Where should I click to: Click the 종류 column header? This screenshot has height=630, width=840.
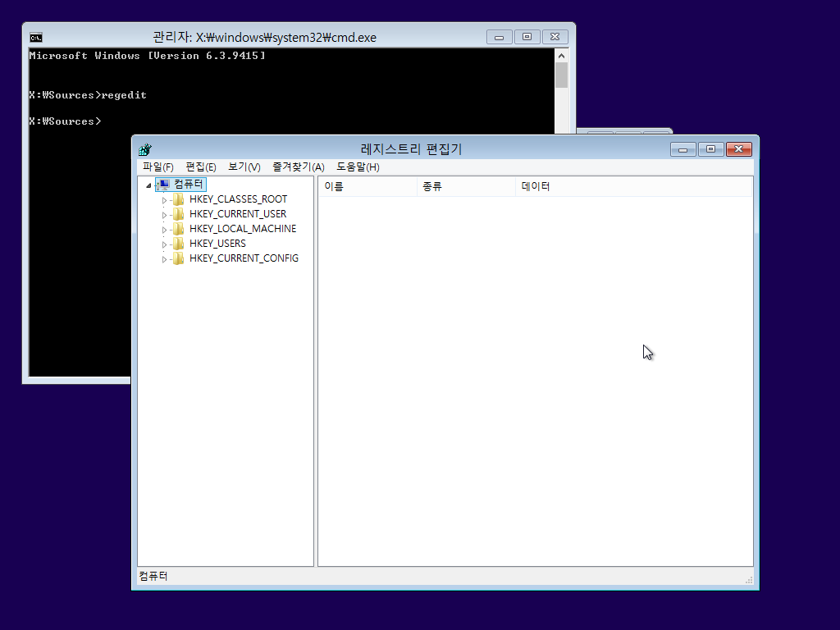click(466, 186)
